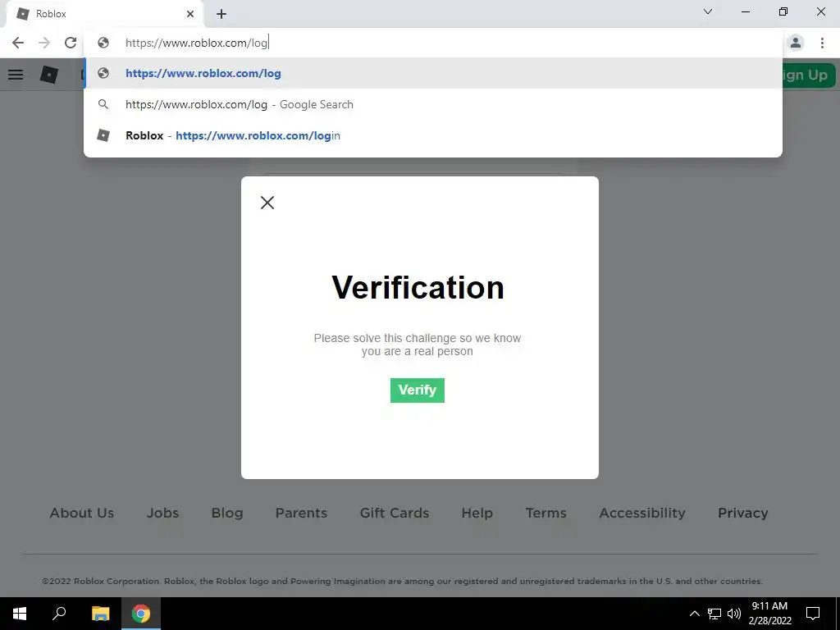This screenshot has height=630, width=840.
Task: Open the Blog footer link
Action: click(x=227, y=513)
